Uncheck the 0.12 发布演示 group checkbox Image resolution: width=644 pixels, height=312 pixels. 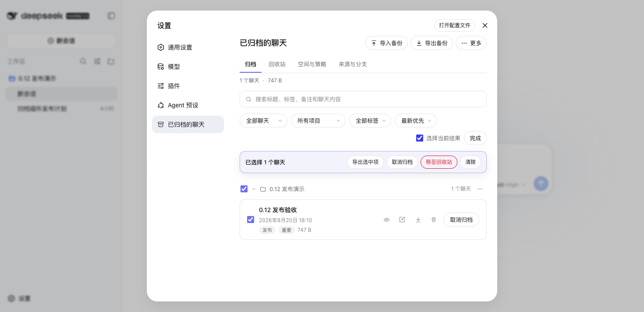tap(244, 189)
